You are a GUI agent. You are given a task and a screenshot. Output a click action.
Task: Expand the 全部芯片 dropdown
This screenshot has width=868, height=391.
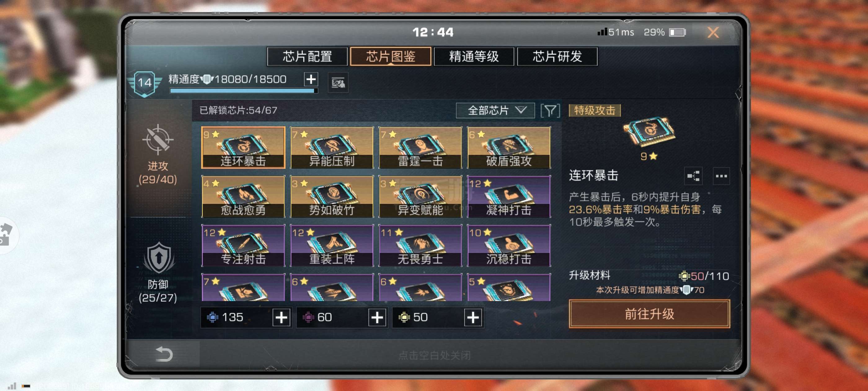click(495, 111)
